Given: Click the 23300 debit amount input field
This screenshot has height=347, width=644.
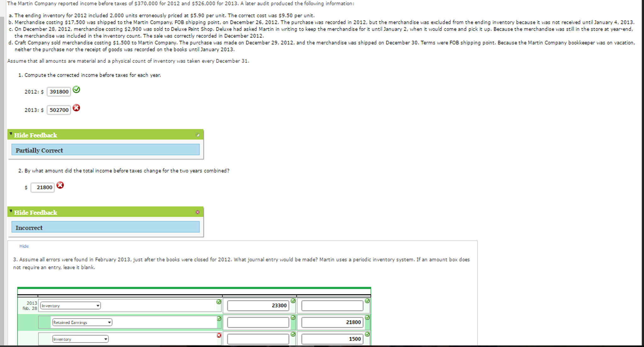Looking at the screenshot, I should click(260, 305).
